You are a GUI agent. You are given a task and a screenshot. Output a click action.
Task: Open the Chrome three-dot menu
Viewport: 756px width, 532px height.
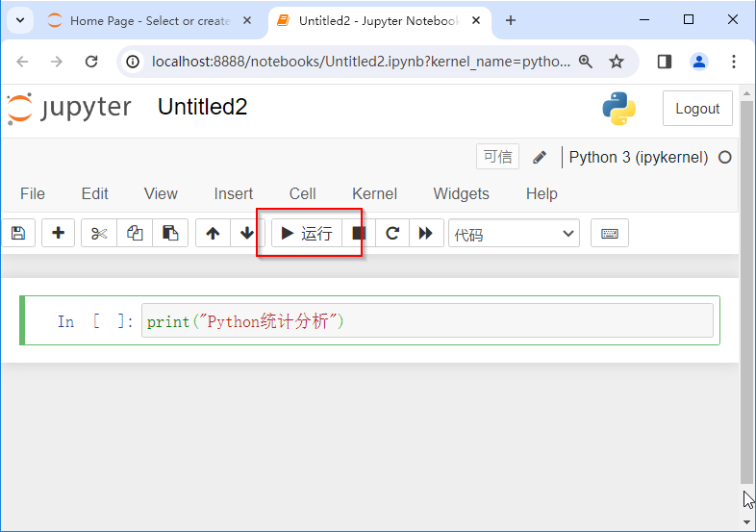pos(734,62)
